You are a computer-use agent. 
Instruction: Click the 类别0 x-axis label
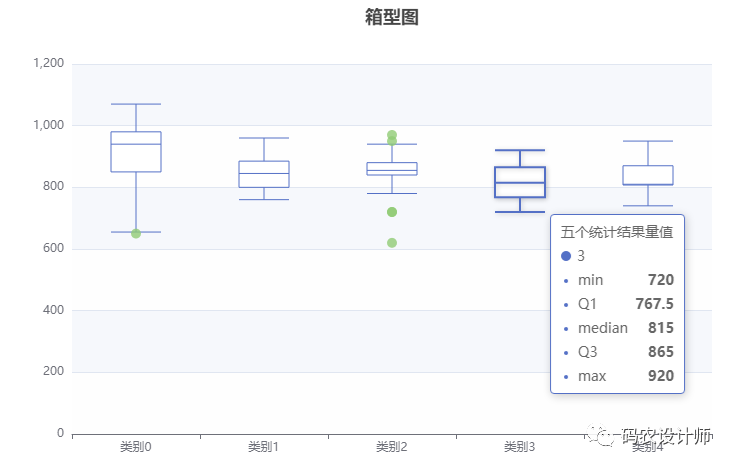(136, 447)
